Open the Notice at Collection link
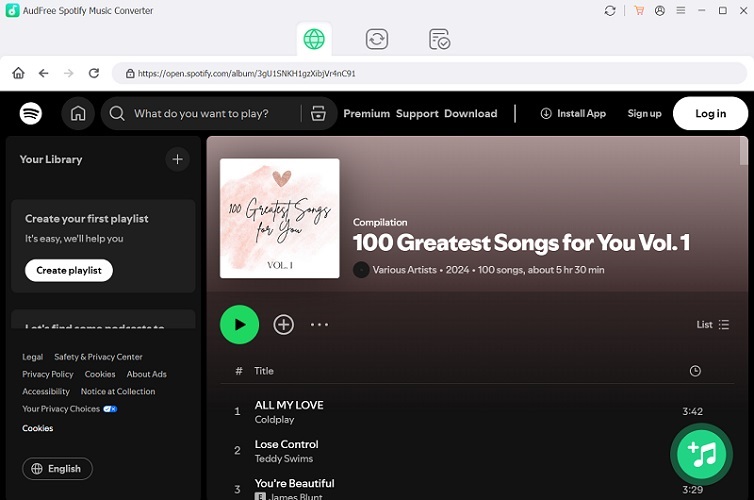The width and height of the screenshot is (754, 500). [x=118, y=391]
